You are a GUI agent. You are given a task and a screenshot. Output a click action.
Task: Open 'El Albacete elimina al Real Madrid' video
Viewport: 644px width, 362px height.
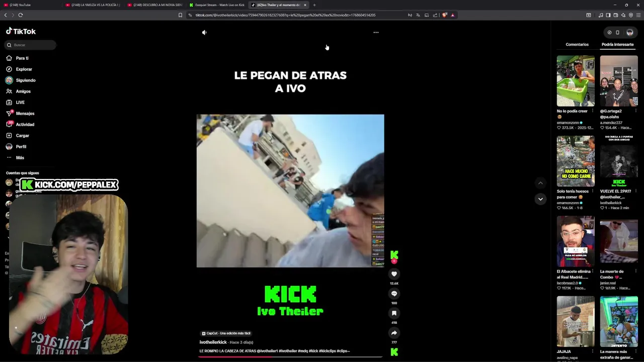[576, 241]
